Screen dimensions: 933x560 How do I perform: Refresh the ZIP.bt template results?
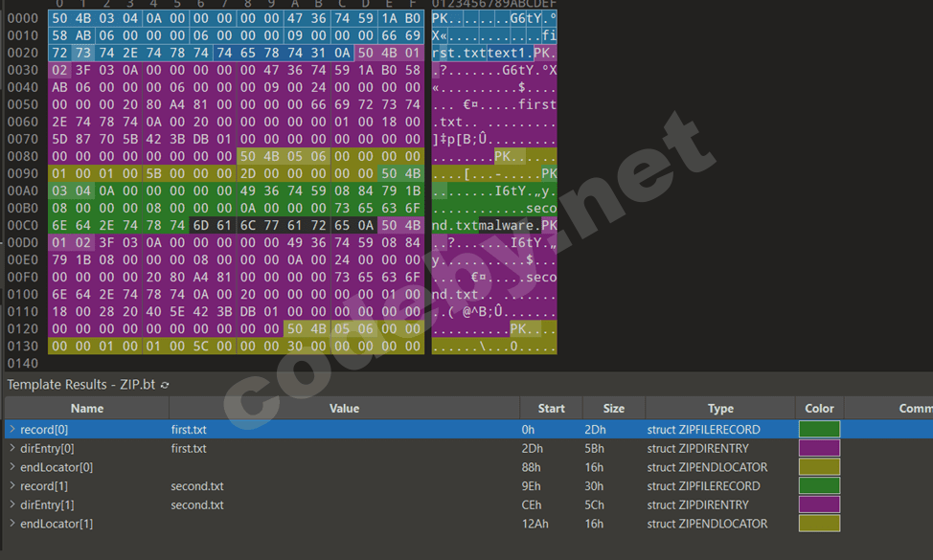pyautogui.click(x=165, y=385)
